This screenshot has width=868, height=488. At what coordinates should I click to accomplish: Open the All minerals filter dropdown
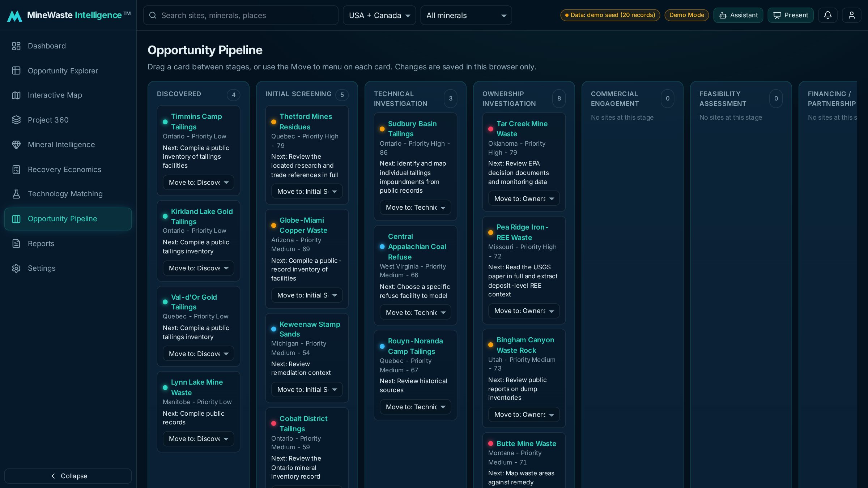466,15
